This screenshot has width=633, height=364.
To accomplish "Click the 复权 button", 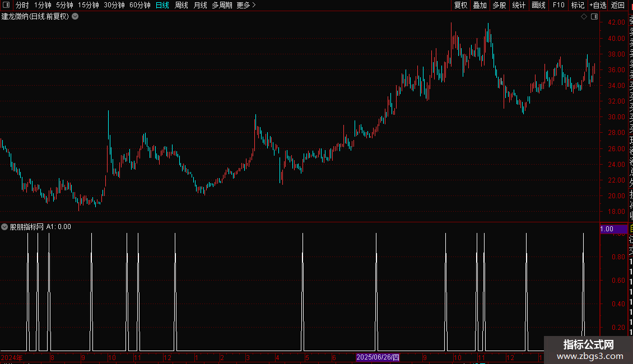I will click(460, 5).
